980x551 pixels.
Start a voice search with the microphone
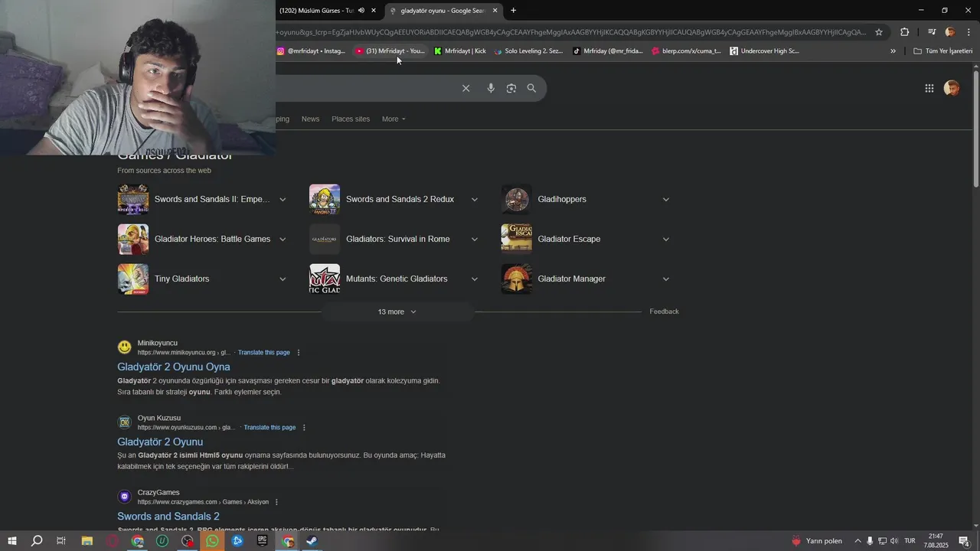pyautogui.click(x=491, y=88)
